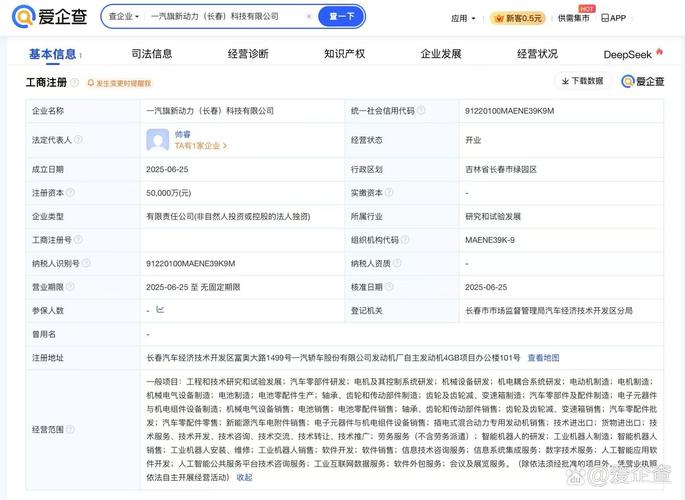
Task: Open the APP download link
Action: tap(613, 18)
